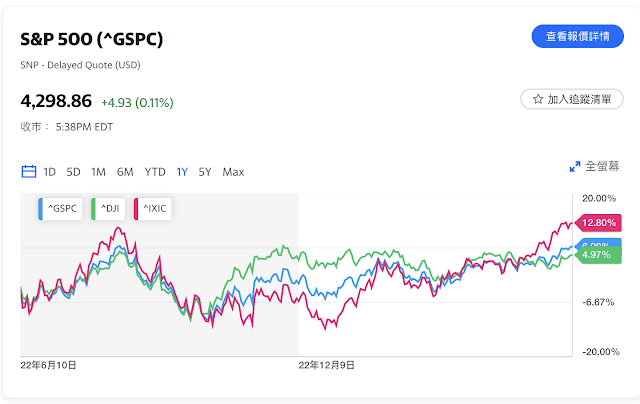640x404 pixels.
Task: Switch chart to 5D range
Action: coord(74,172)
